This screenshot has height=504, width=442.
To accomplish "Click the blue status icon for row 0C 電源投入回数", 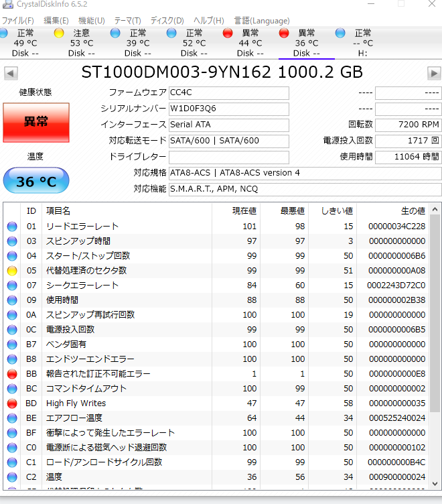I will 12,330.
